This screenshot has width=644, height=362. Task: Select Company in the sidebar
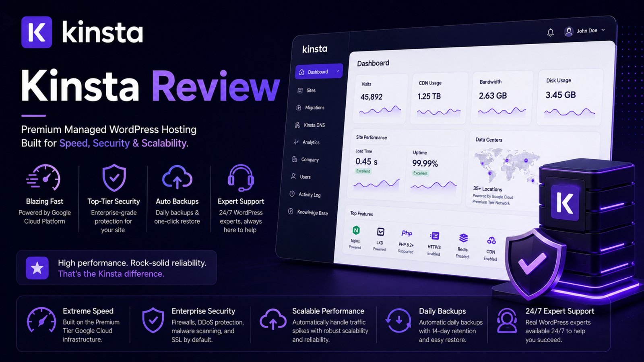coord(305,160)
